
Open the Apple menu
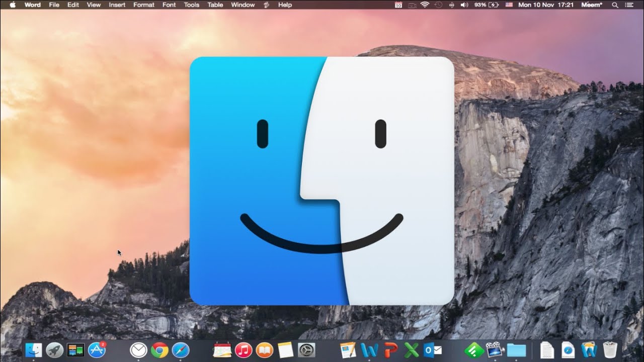[12, 5]
